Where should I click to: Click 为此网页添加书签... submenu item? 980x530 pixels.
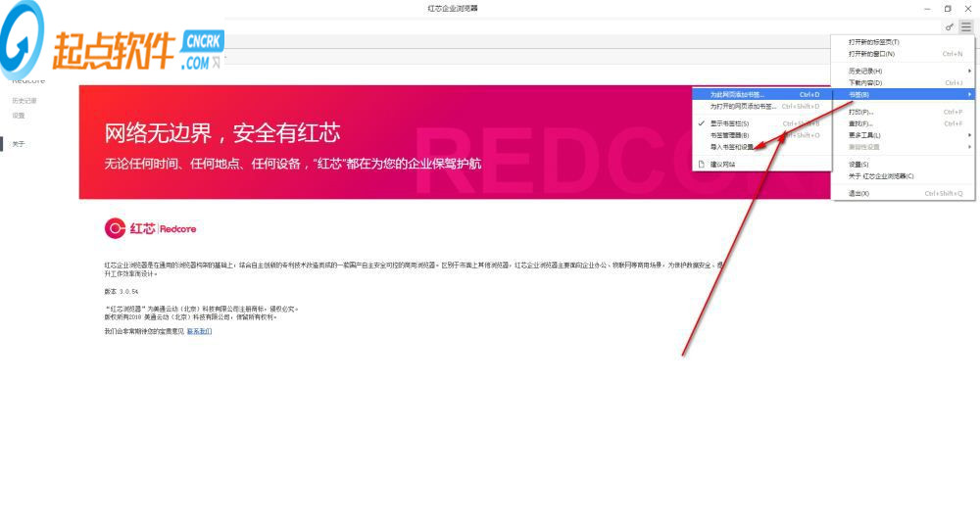761,94
